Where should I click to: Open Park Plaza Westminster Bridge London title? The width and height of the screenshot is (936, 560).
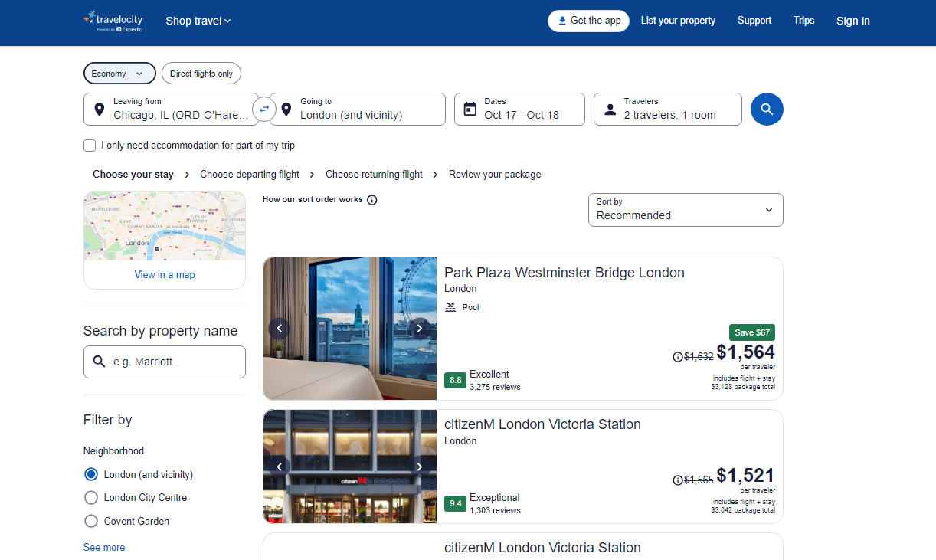click(x=565, y=273)
